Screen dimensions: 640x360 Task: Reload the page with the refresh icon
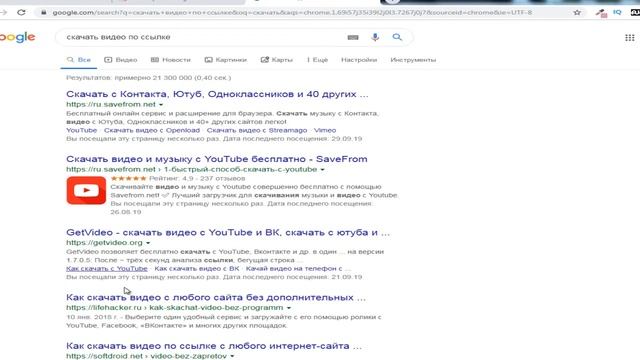pyautogui.click(x=21, y=12)
